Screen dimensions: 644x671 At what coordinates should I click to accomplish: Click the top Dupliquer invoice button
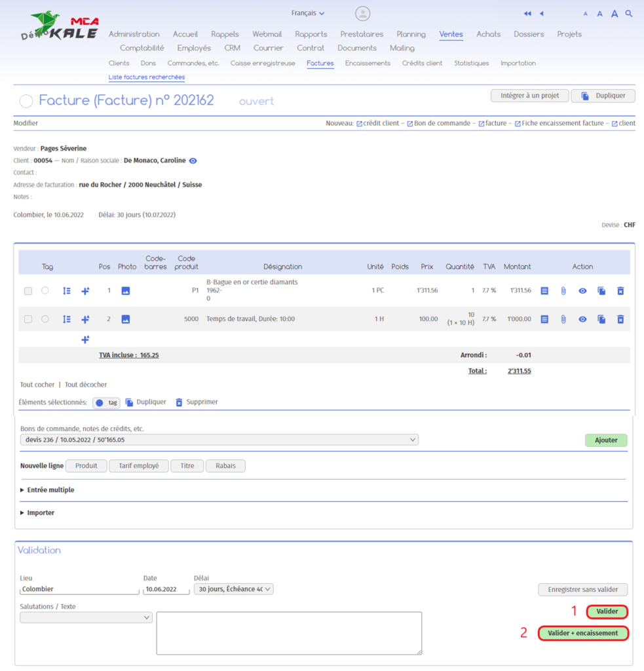603,96
